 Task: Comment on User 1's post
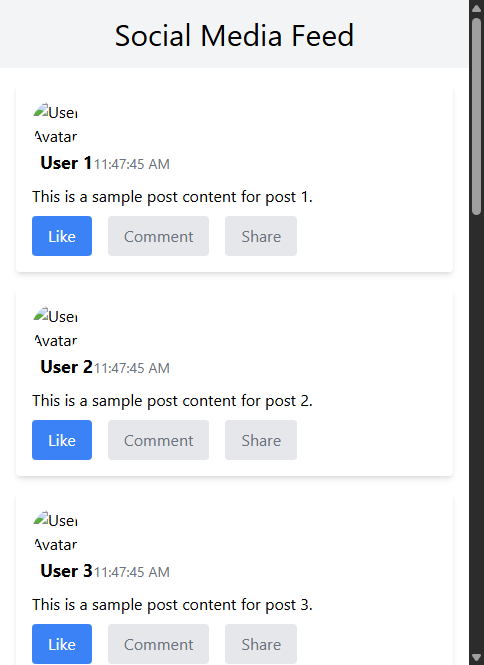tap(158, 236)
